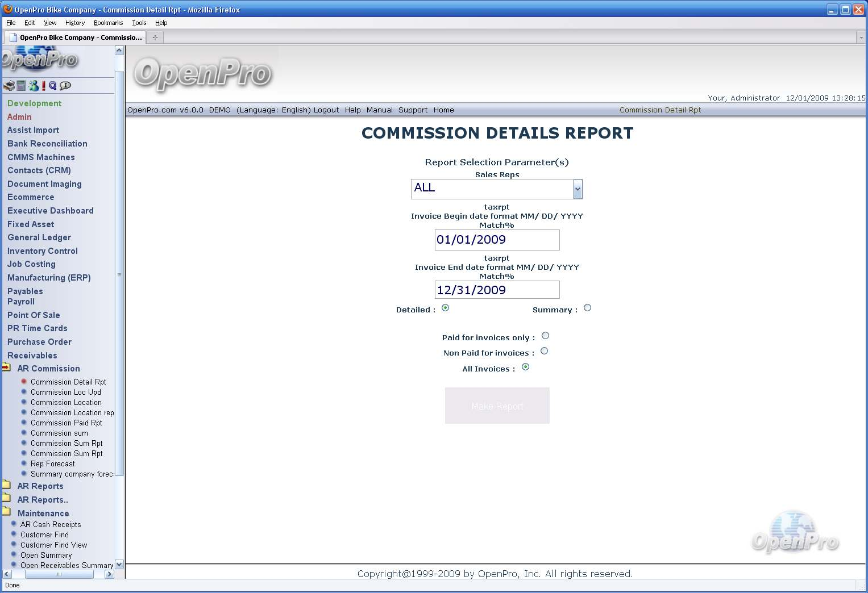Viewport: 868px width, 593px height.
Task: Select Paid for invoices only option
Action: coord(545,336)
